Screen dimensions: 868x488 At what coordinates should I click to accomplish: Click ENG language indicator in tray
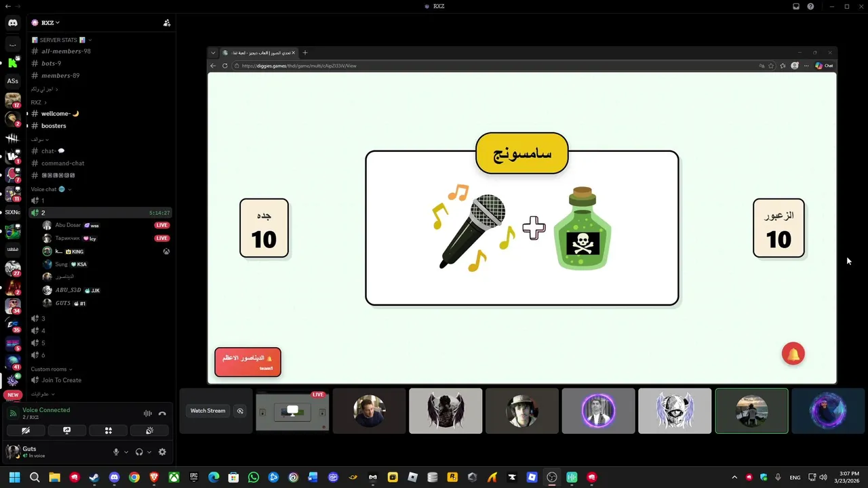pos(795,477)
